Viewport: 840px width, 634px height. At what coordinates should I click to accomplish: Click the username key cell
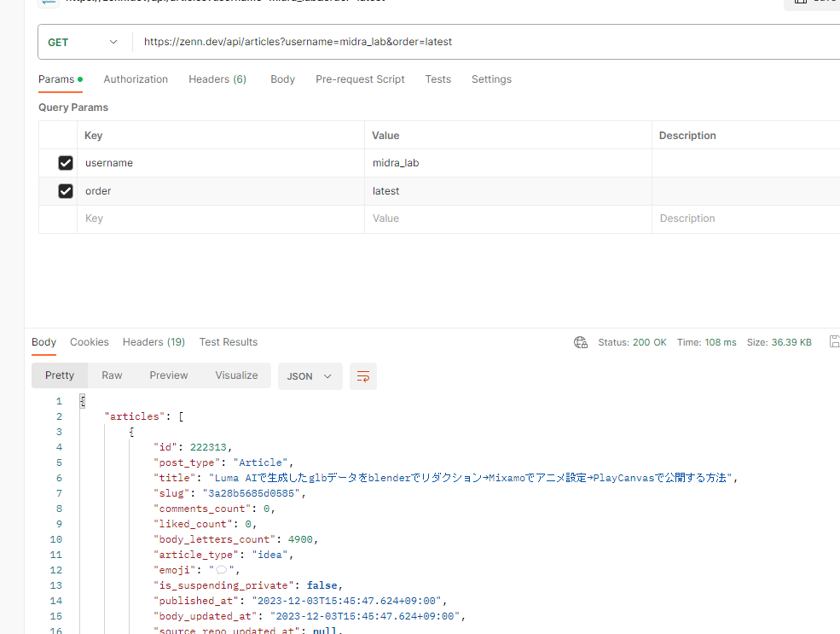(x=221, y=163)
